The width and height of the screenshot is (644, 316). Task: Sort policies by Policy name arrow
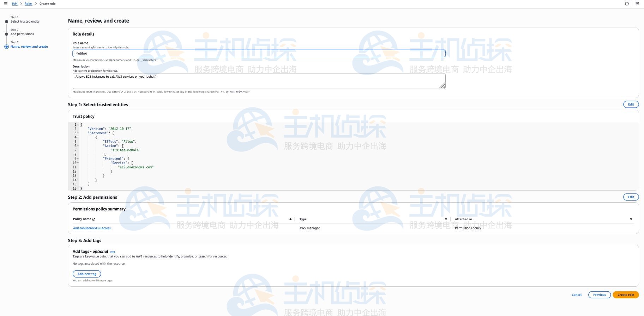(290, 219)
